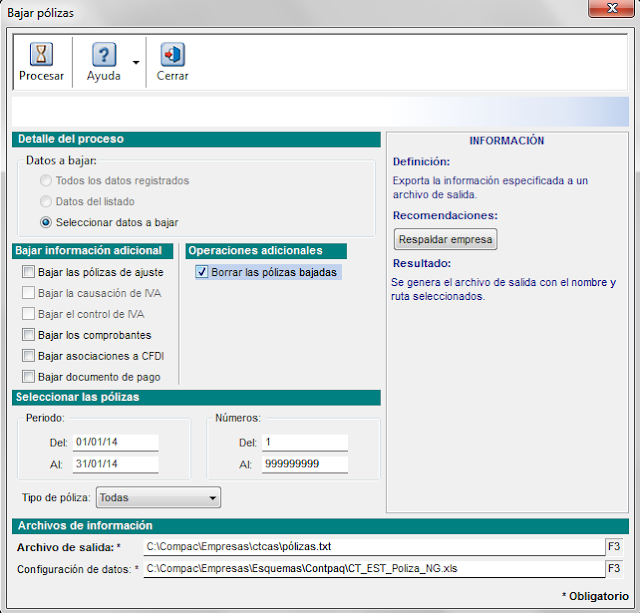Close the Bajar pólizas window
Viewport: 640px width, 613px height.
(611, 8)
